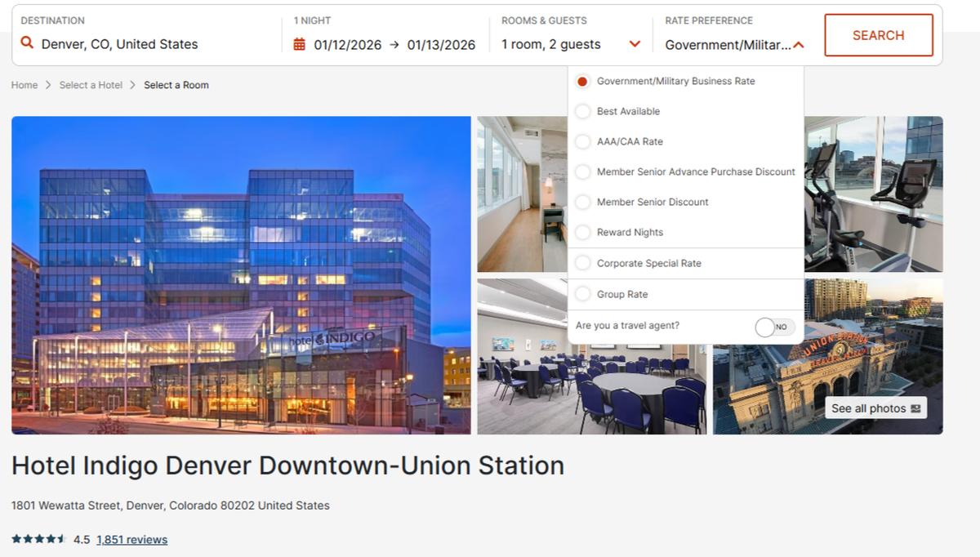Open the check-in date picker
980x557 pixels.
pos(348,45)
